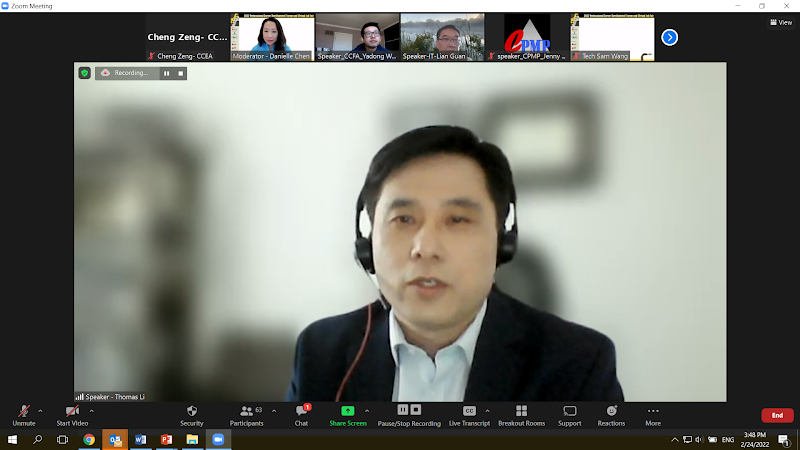The image size is (800, 450).
Task: Stop recording in the Recording indicator
Action: pos(180,73)
